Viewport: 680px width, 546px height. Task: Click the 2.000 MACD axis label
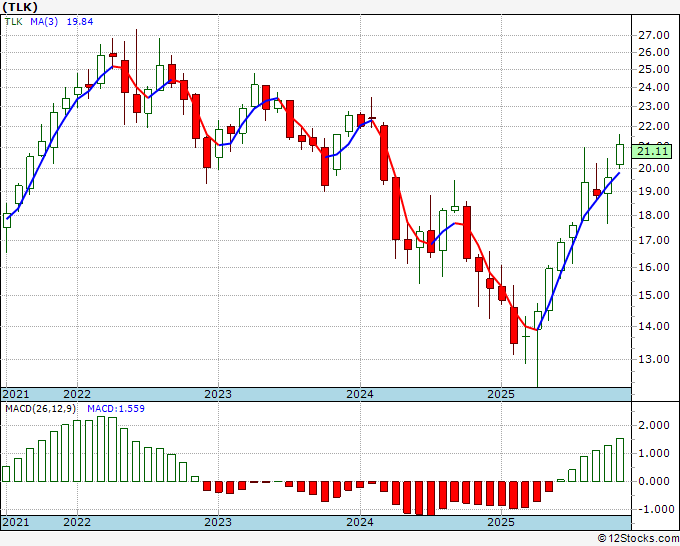pyautogui.click(x=654, y=425)
